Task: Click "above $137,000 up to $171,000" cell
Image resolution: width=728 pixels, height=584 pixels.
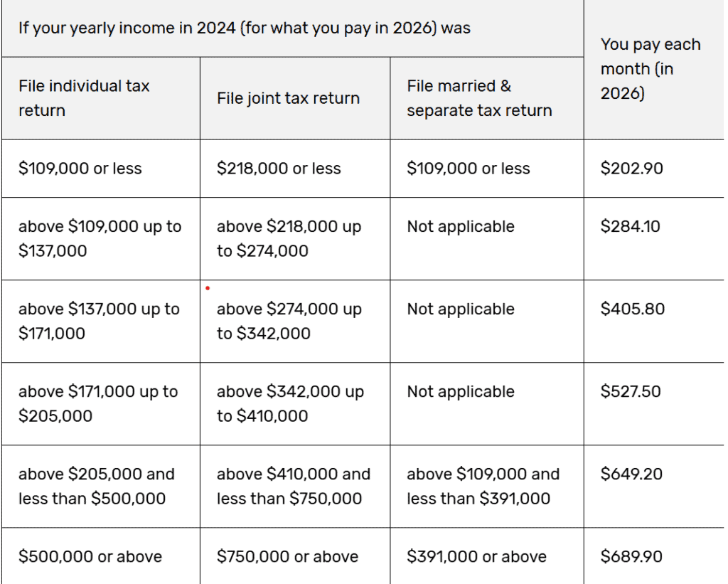Action: [100, 321]
